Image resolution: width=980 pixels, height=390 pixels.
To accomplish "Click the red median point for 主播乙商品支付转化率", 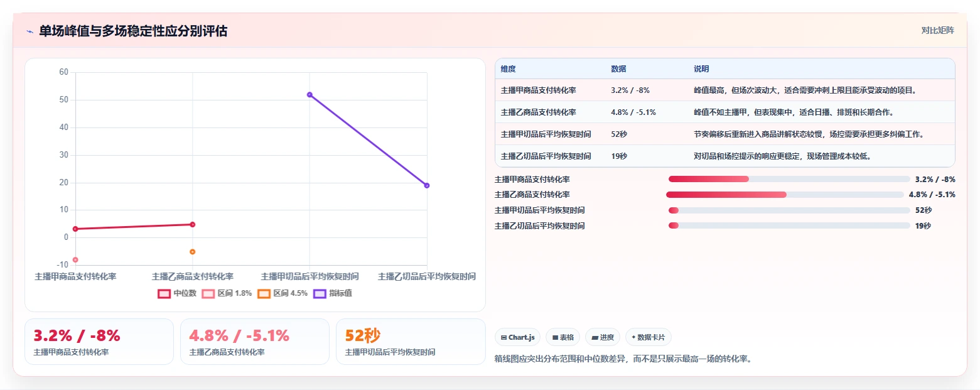I will [x=193, y=224].
